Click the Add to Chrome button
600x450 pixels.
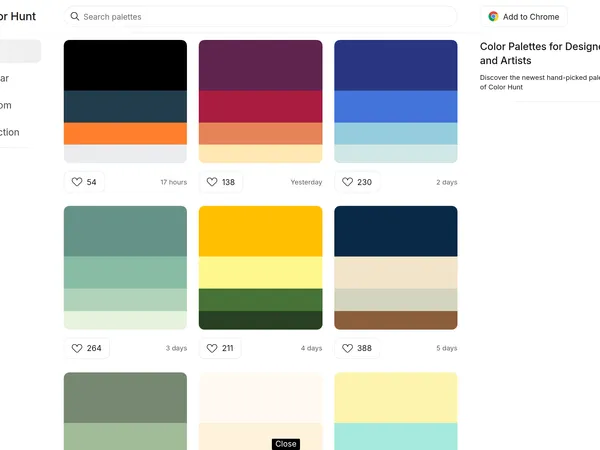[x=524, y=16]
